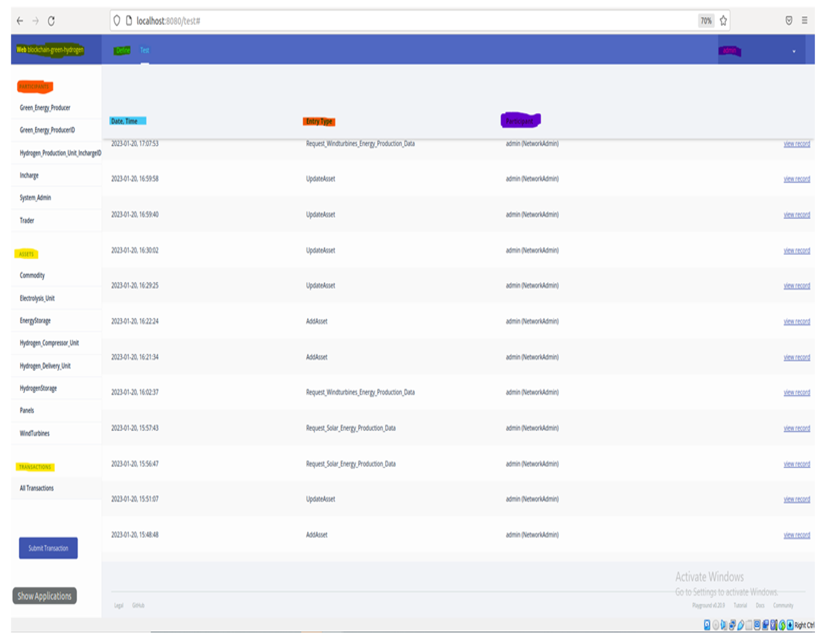Open the GitHub footer link
This screenshot has height=644, width=826.
(138, 605)
